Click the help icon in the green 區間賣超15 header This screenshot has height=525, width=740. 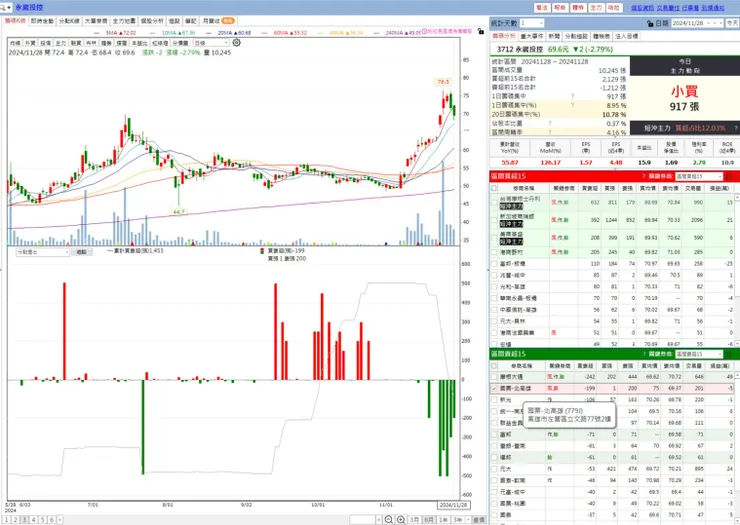pos(644,354)
